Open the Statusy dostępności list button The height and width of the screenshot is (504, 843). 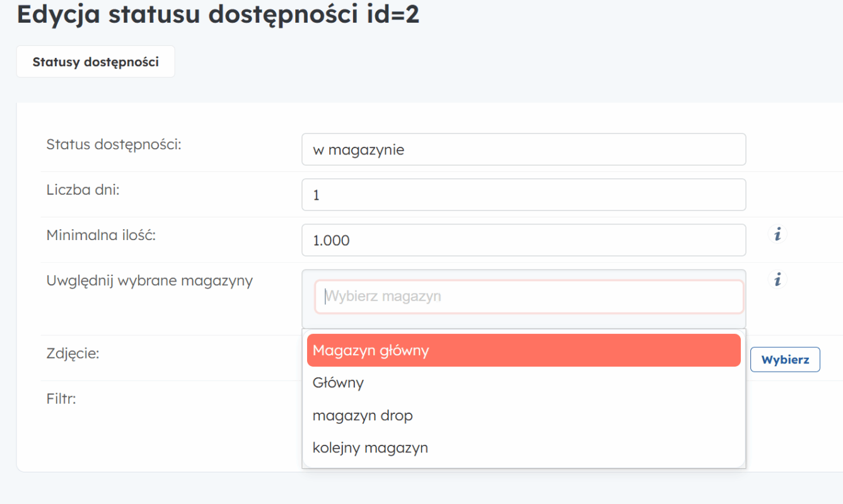[x=95, y=62]
